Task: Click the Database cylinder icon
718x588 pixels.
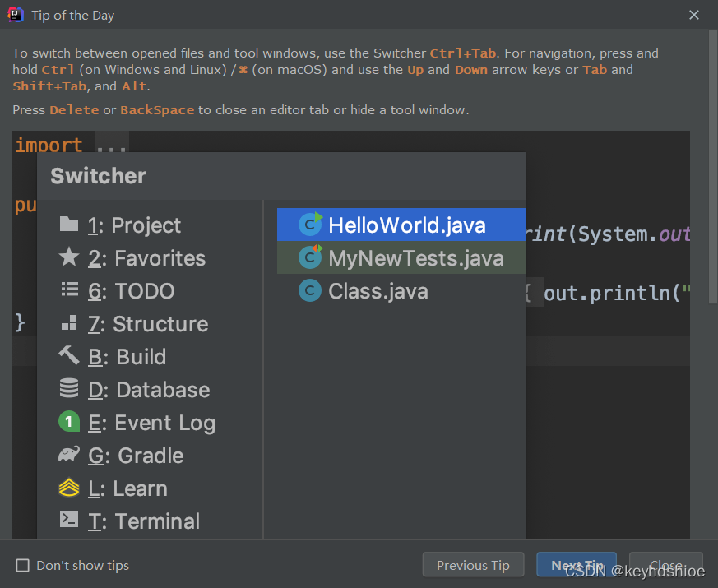Action: tap(69, 388)
